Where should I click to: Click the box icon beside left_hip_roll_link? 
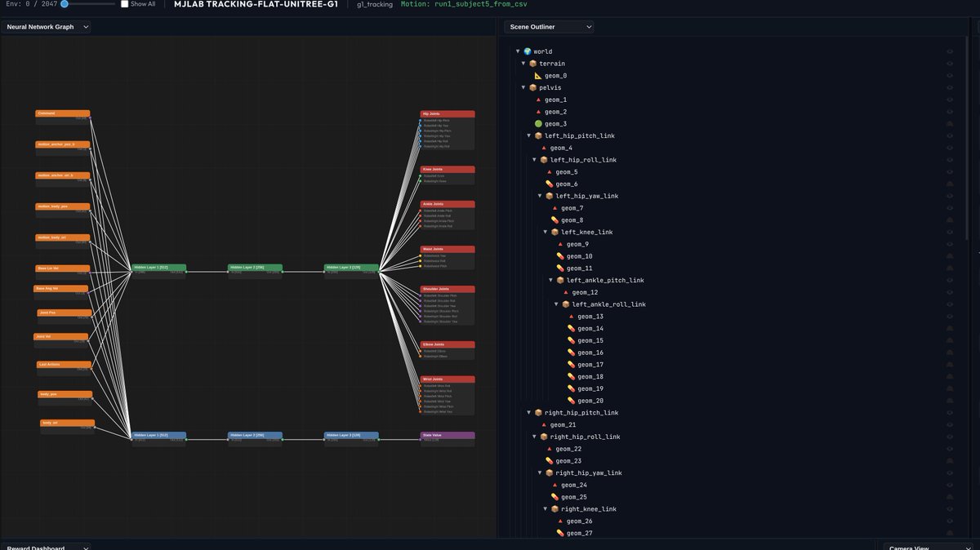tap(544, 160)
